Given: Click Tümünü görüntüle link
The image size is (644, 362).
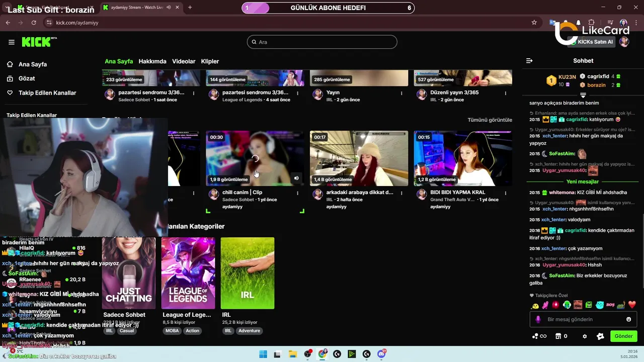Looking at the screenshot, I should click(490, 120).
